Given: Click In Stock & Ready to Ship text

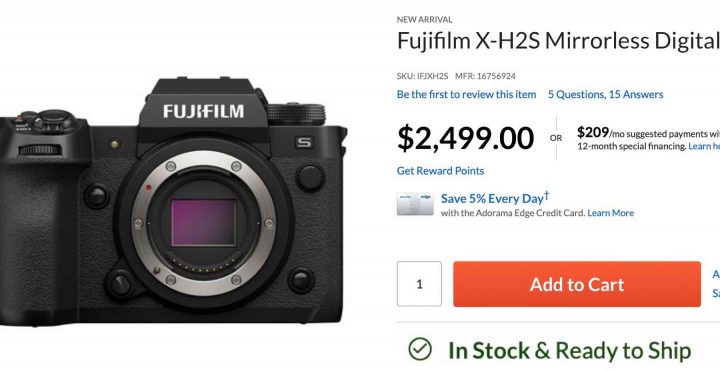Looking at the screenshot, I should click(x=569, y=350).
